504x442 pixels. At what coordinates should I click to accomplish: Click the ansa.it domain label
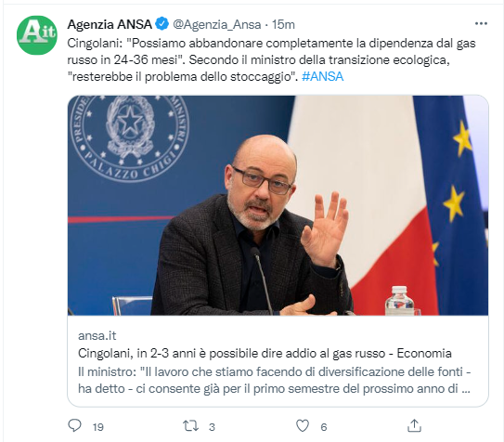(x=97, y=335)
